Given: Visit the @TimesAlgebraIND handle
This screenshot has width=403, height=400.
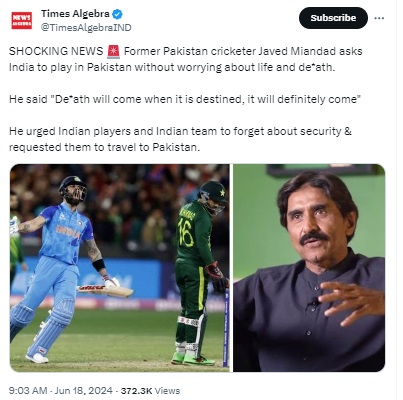Looking at the screenshot, I should pos(86,27).
